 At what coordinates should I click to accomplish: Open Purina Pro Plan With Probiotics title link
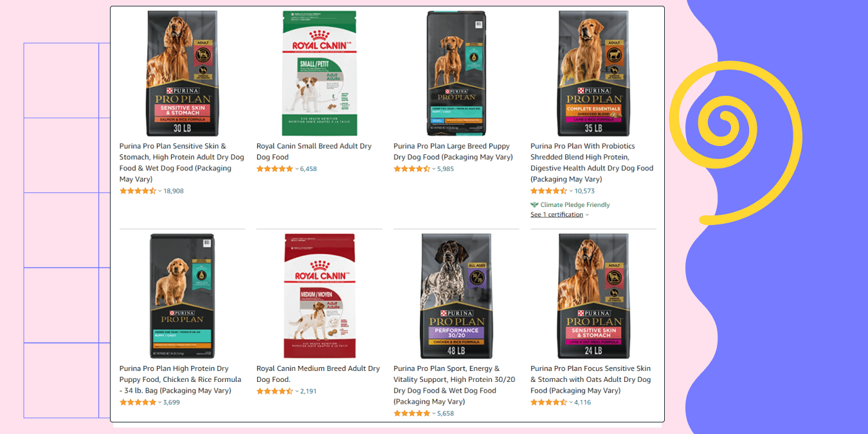tap(592, 163)
